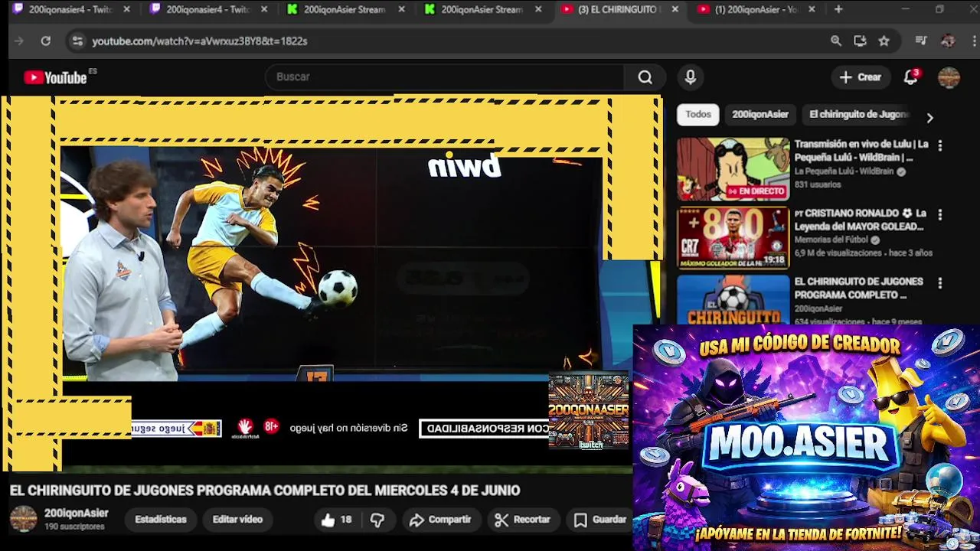Close the first 200iqonasier4 Twitch tab
Screen dimensions: 980x551
[126, 9]
